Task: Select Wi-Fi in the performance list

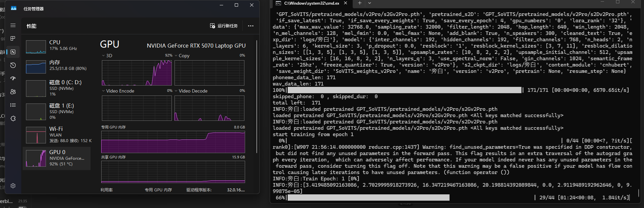Action: click(57, 135)
